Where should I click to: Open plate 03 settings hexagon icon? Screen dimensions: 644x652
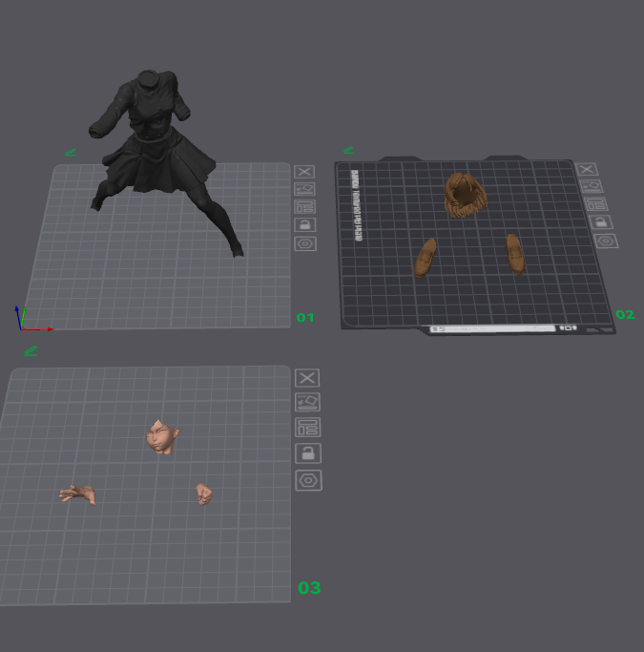tap(308, 481)
